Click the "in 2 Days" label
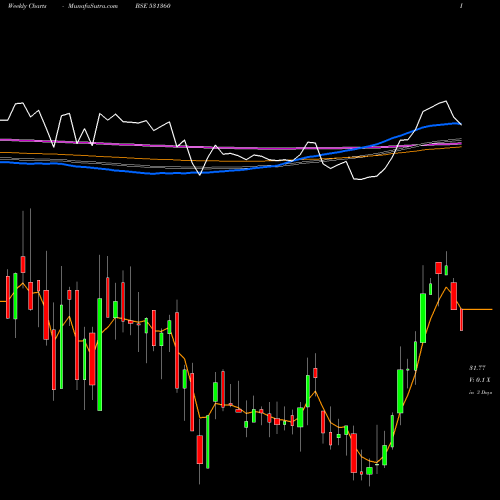Image resolution: width=500 pixels, height=500 pixels. coord(480,393)
